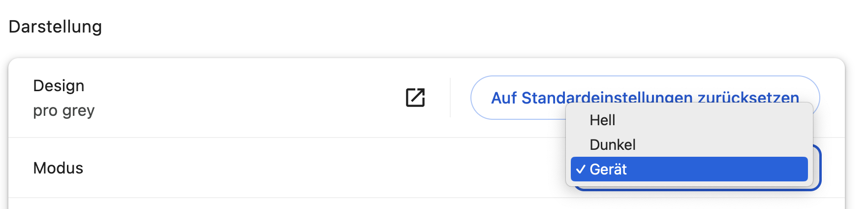Click the blue Gerät selection bar
This screenshot has height=209, width=868.
pos(689,169)
